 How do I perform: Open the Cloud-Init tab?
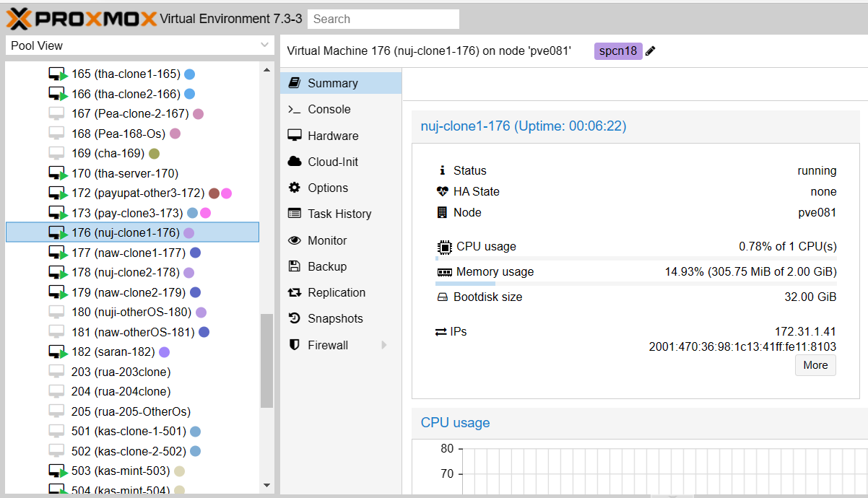[341, 162]
